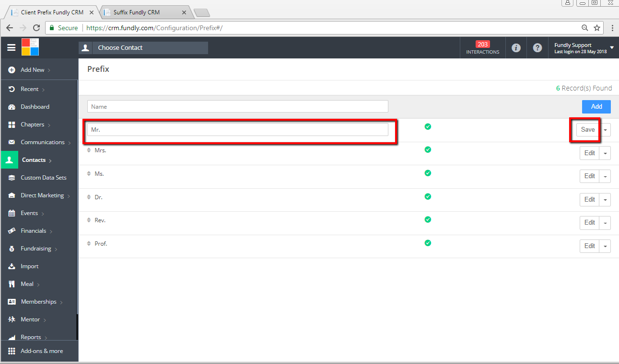Viewport: 619px width, 364px height.
Task: Click the Fundraising money bag icon
Action: click(12, 249)
